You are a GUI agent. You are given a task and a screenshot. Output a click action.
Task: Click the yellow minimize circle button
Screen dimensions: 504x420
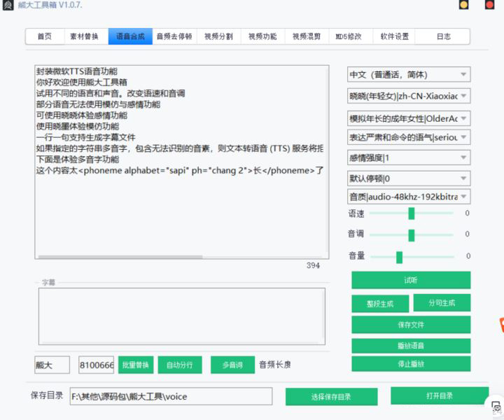[x=463, y=5]
